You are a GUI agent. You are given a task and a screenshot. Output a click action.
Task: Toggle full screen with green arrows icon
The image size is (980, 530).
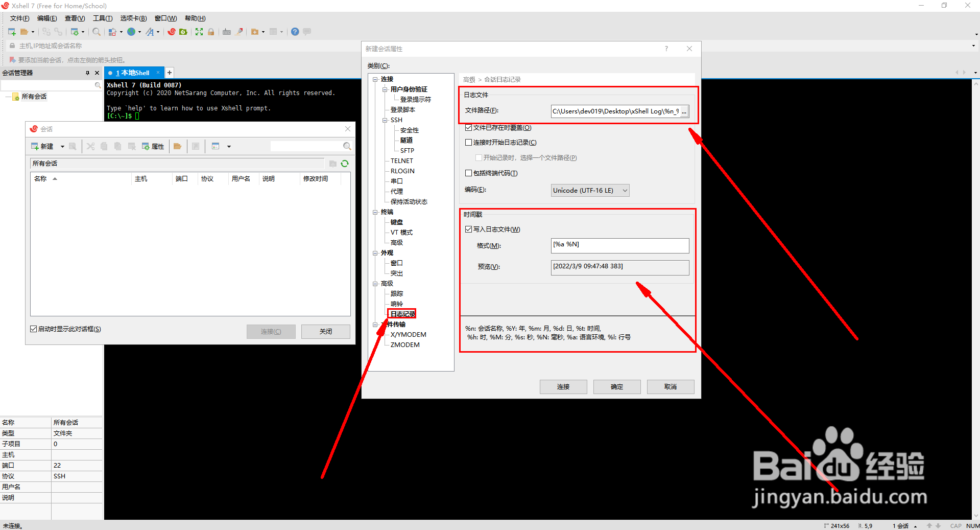point(199,32)
